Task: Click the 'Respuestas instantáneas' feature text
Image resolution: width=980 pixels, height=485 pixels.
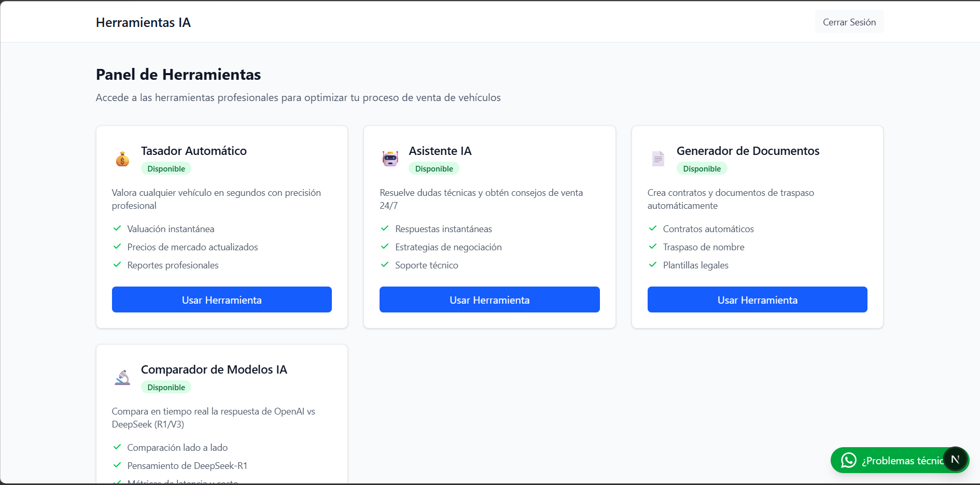Action: (443, 229)
